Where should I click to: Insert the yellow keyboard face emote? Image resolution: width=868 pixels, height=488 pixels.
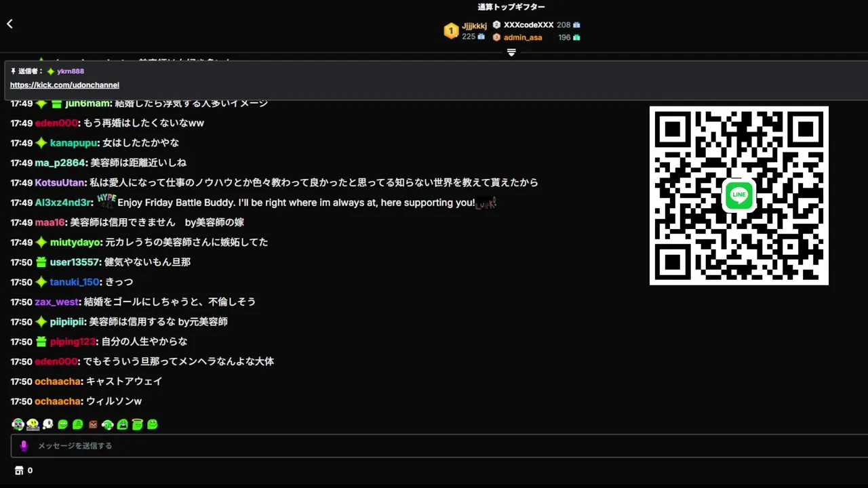33,424
